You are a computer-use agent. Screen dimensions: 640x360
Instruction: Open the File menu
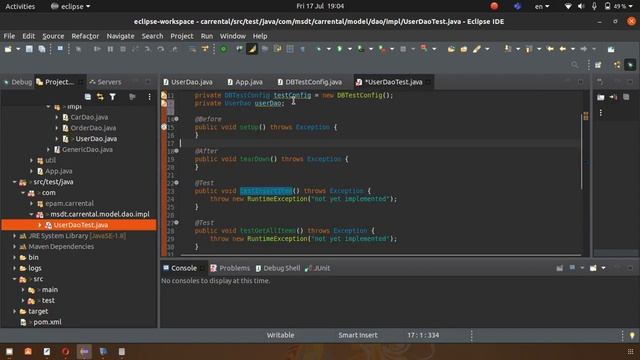click(9, 36)
